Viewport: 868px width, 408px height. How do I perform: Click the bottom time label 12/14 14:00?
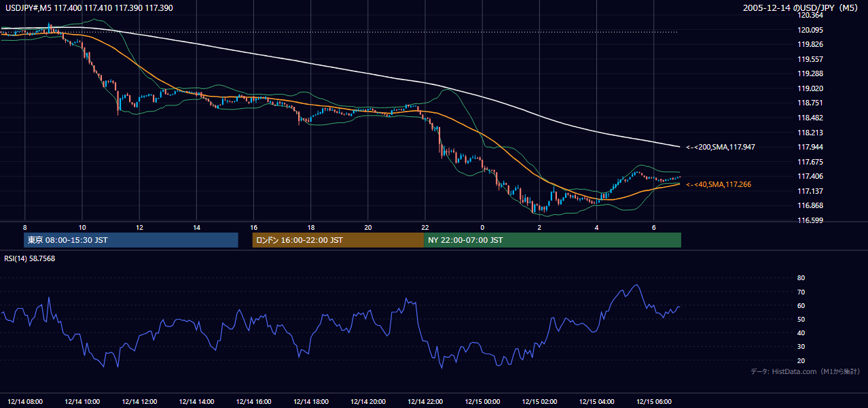pyautogui.click(x=196, y=402)
